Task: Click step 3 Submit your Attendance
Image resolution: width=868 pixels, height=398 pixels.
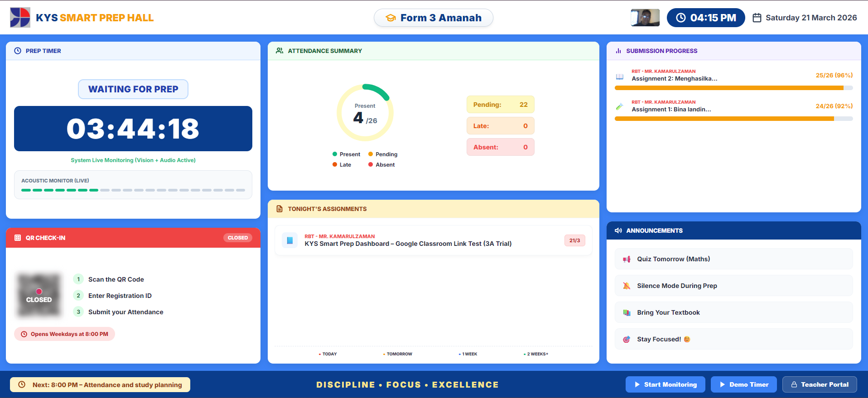Action: [119, 312]
